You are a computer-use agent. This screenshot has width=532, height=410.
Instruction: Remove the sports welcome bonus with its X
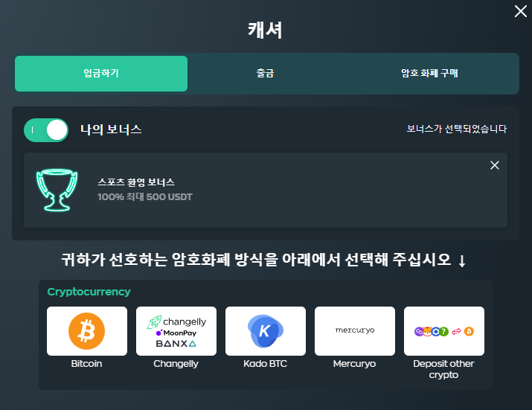[495, 165]
